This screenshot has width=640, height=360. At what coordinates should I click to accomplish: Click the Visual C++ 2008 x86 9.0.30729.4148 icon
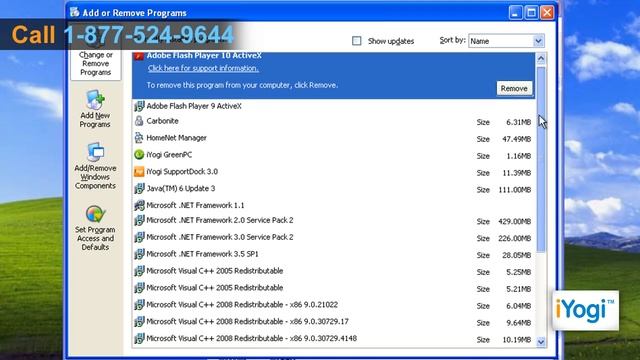tap(139, 338)
